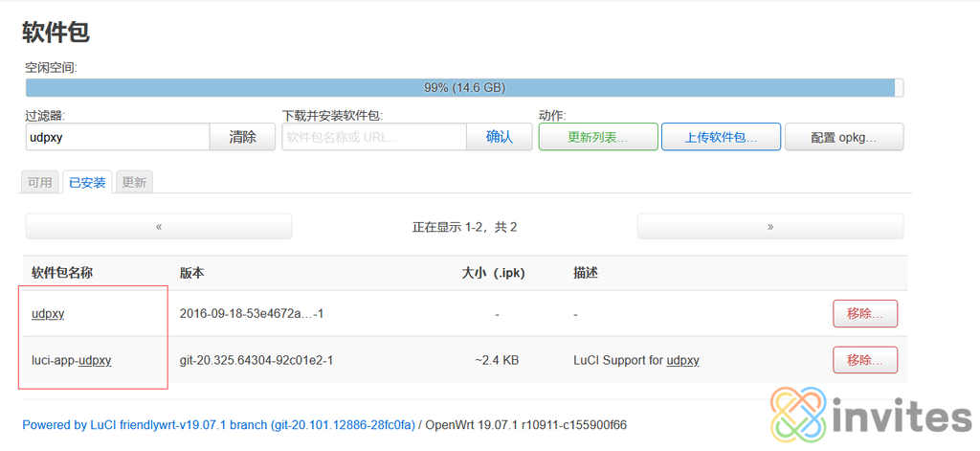Click version 2016-09-18-53e4672a…-1 cell
Screen dimensions: 980x451
pyautogui.click(x=252, y=313)
